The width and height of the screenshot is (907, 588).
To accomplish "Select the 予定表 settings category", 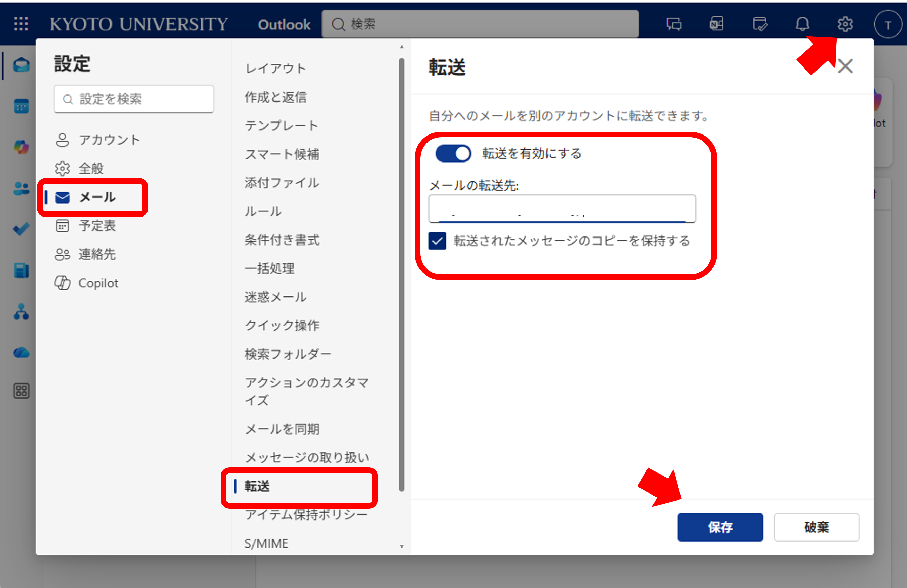I will (x=97, y=226).
